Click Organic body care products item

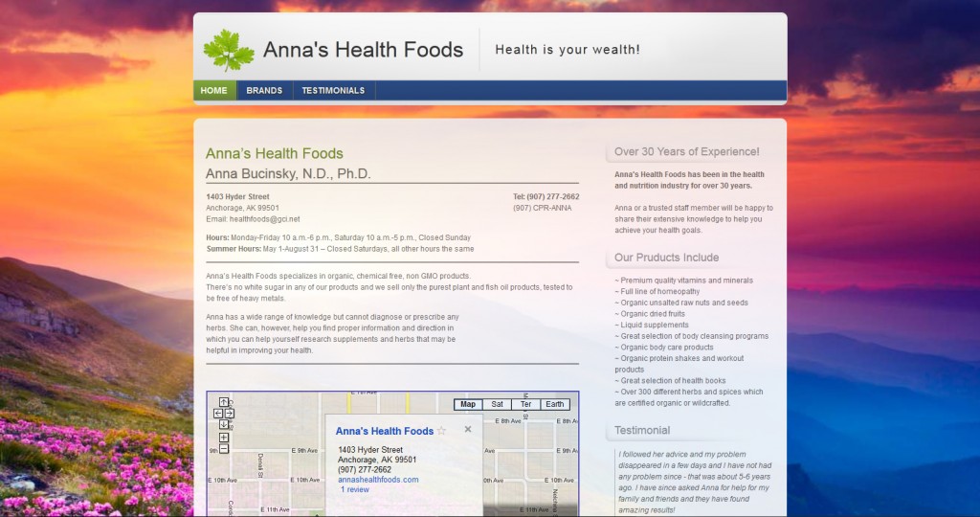[664, 348]
